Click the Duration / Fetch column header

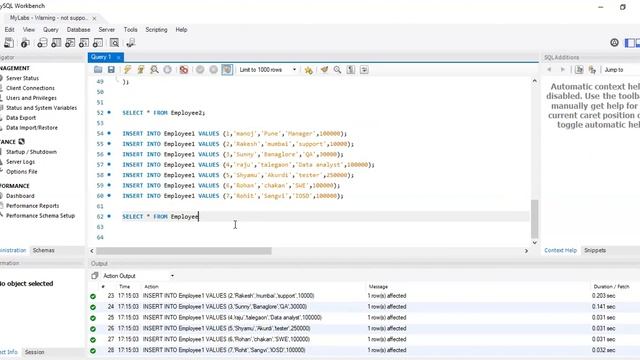pos(611,287)
